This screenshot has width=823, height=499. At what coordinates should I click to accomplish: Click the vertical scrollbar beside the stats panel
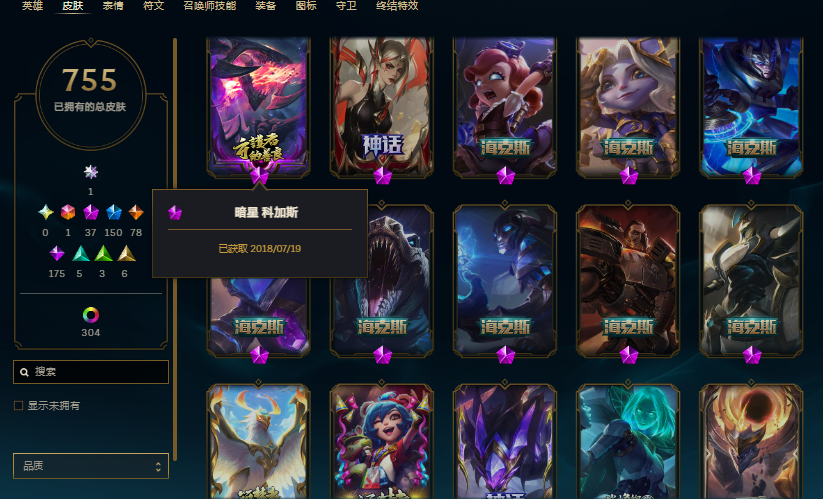coord(175,249)
